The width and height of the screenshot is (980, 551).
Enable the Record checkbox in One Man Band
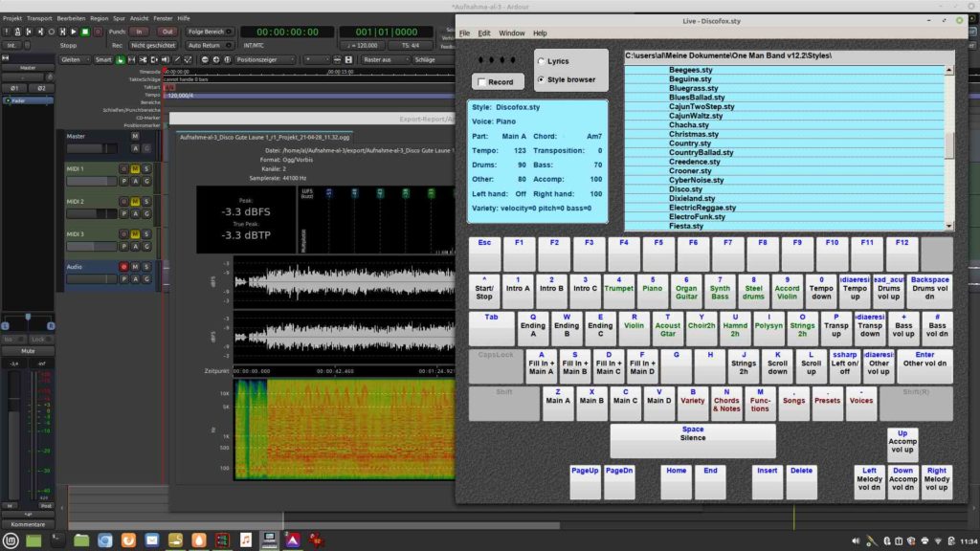tap(481, 82)
